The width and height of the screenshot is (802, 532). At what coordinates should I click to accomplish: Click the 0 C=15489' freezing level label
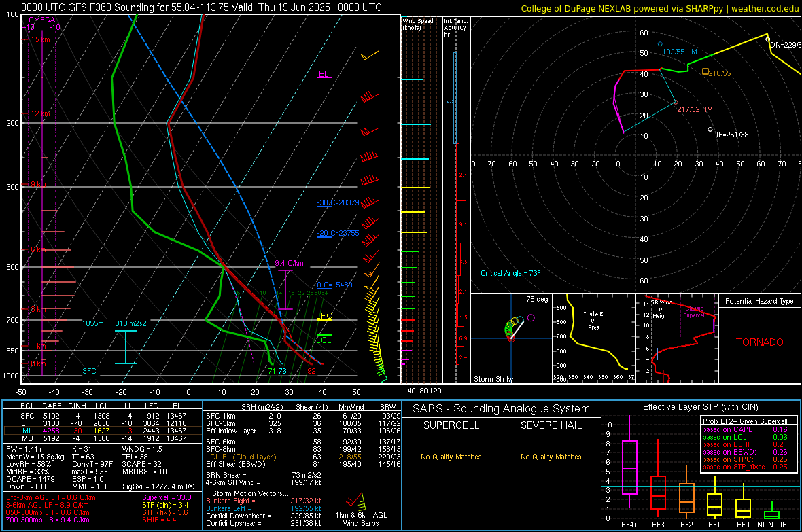click(335, 285)
